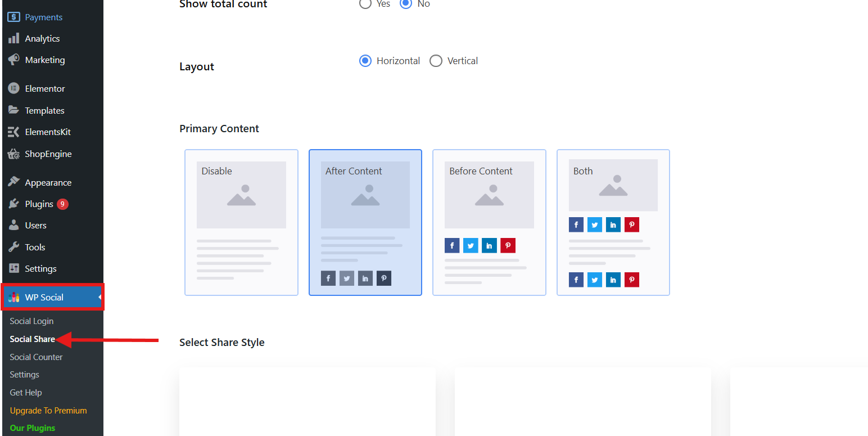Viewport: 868px width, 436px height.
Task: Click the Plugins plug icon
Action: coord(13,204)
